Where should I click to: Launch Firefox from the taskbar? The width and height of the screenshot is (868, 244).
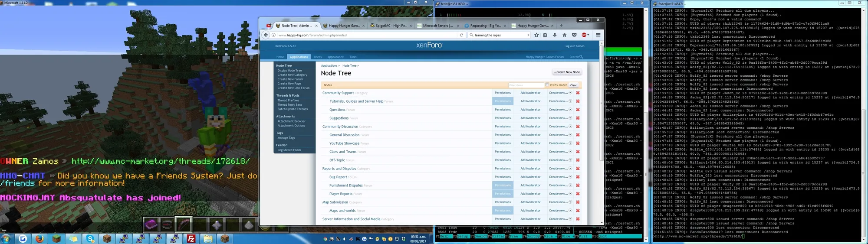39,239
